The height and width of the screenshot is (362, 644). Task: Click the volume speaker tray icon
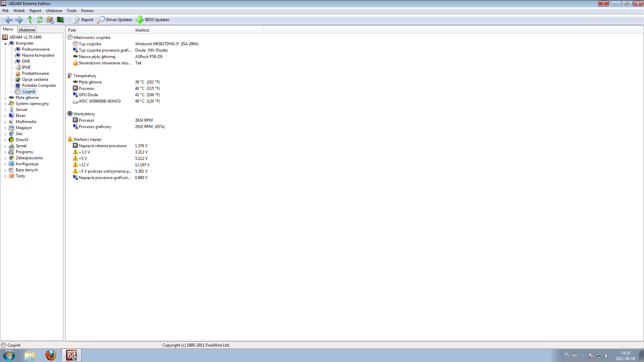607,356
